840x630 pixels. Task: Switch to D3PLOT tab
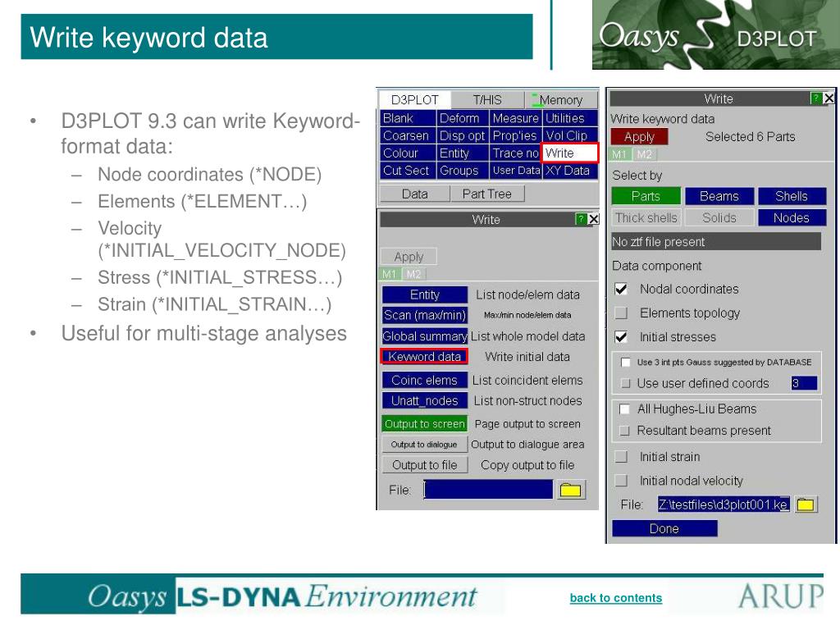tap(414, 100)
